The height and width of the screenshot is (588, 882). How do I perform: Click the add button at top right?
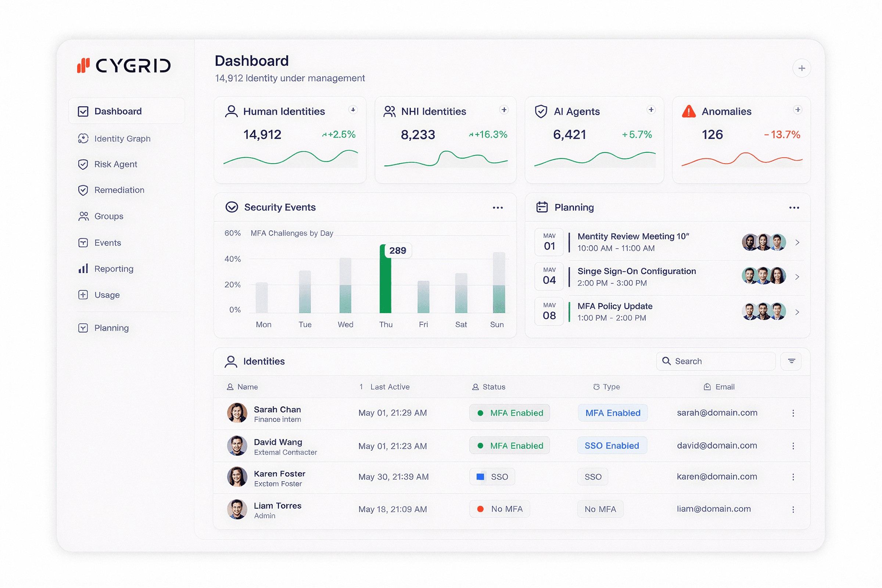[x=802, y=68]
